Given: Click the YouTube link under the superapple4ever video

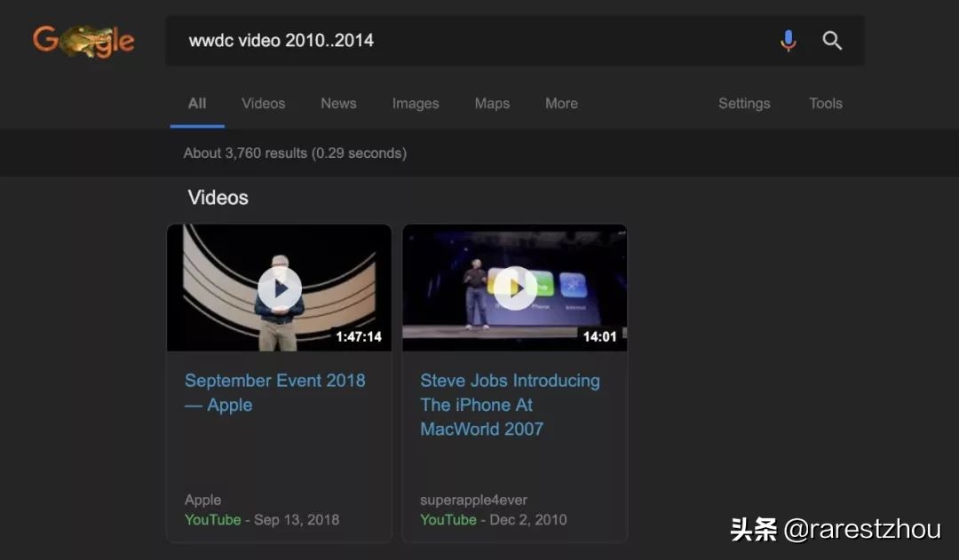Looking at the screenshot, I should tap(448, 519).
